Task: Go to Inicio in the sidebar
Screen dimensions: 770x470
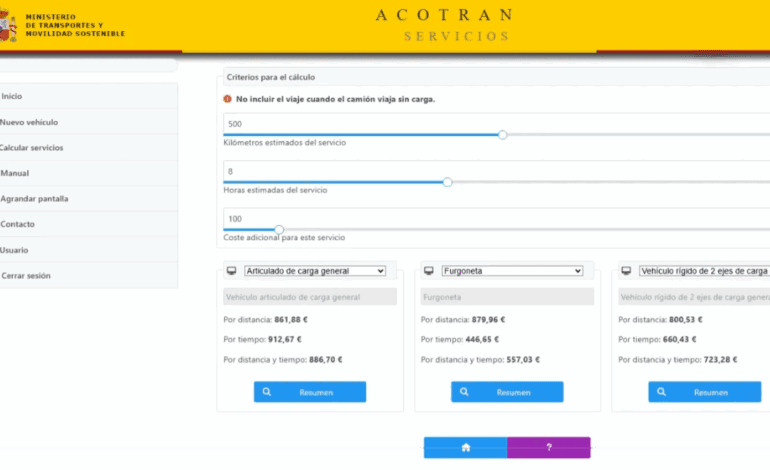Action: tap(88, 96)
